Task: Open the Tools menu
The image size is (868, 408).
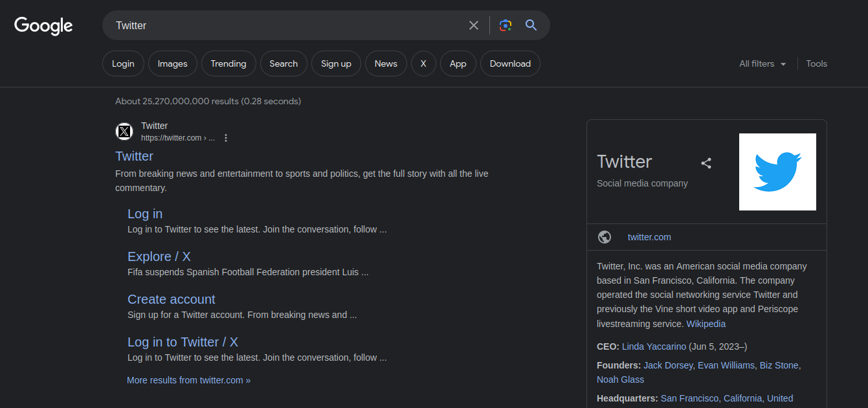Action: [x=817, y=63]
